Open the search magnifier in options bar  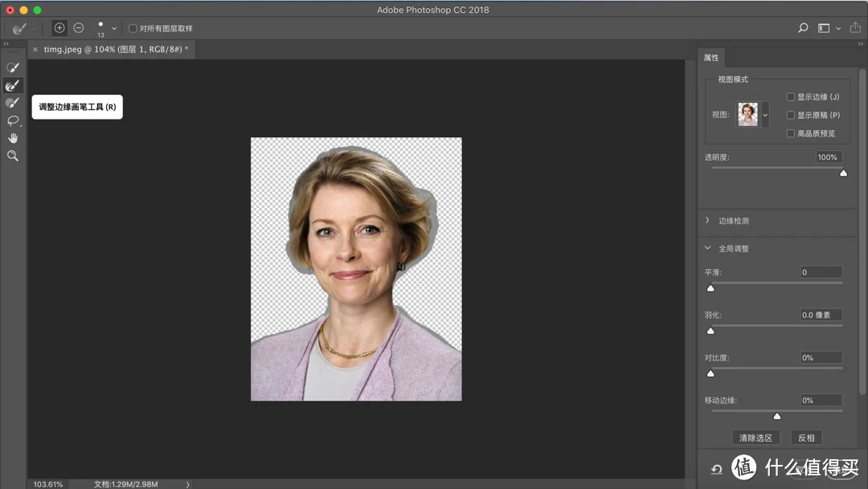tap(803, 27)
